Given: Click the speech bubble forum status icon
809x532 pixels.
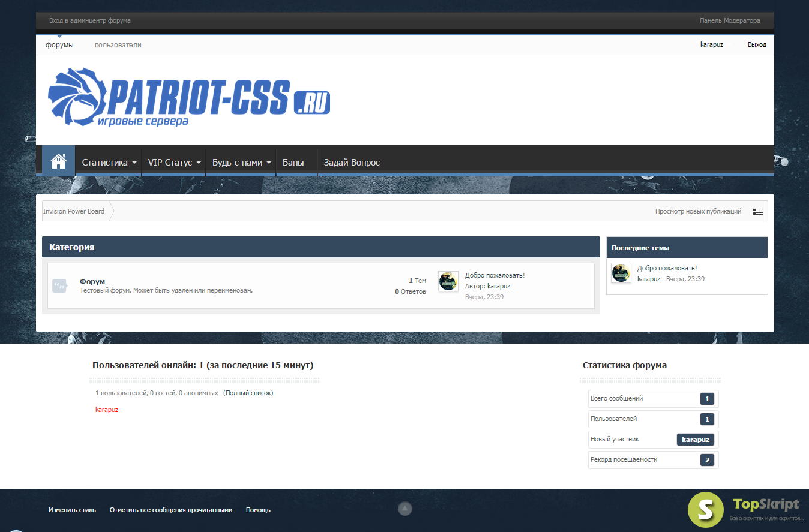Looking at the screenshot, I should (59, 285).
